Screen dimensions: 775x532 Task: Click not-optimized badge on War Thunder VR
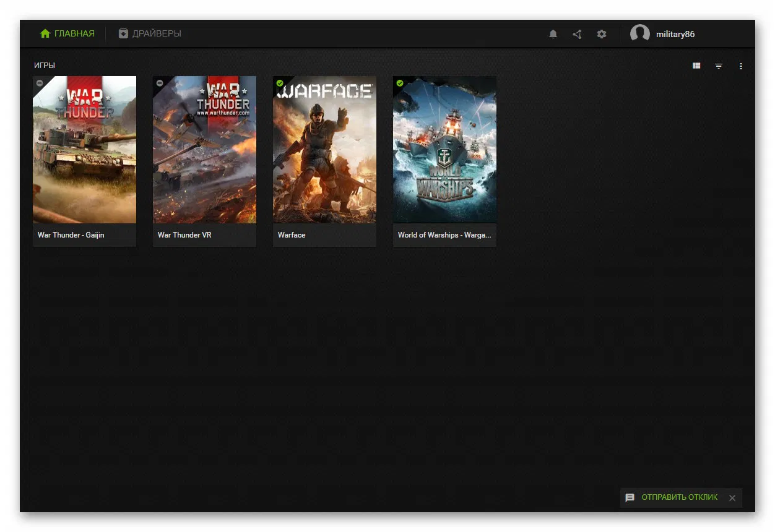(160, 83)
